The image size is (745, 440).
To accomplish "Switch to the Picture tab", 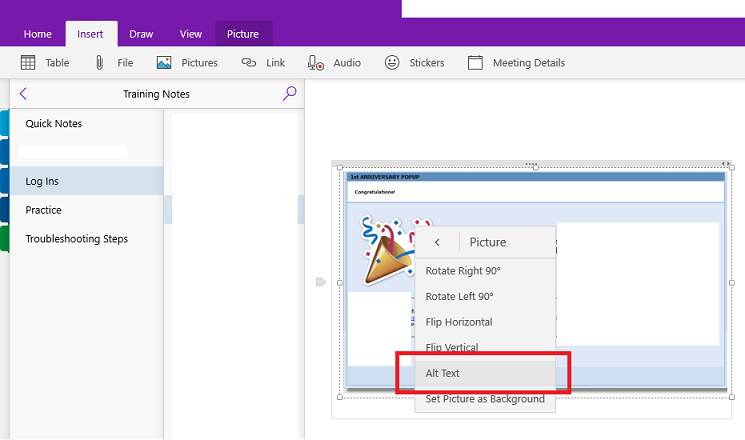I will 243,34.
